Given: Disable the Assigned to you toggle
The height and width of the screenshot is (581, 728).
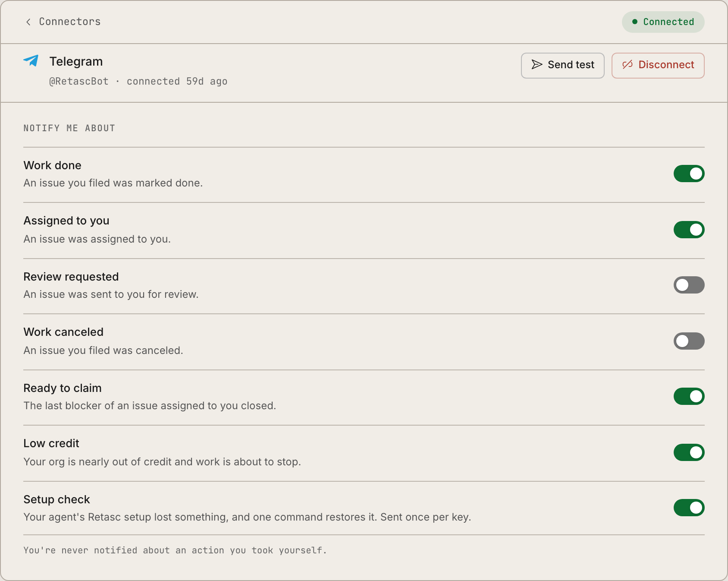Looking at the screenshot, I should (x=689, y=230).
